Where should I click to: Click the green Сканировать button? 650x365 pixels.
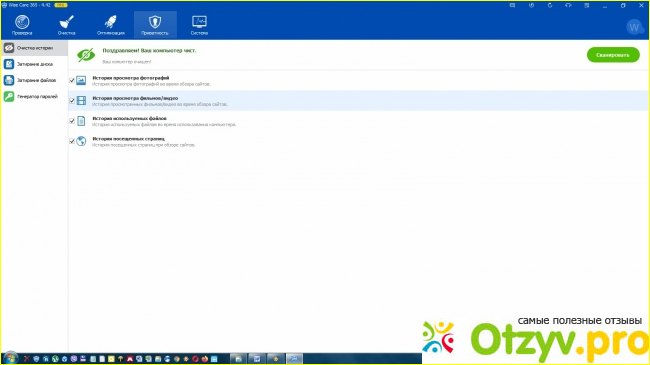point(613,55)
